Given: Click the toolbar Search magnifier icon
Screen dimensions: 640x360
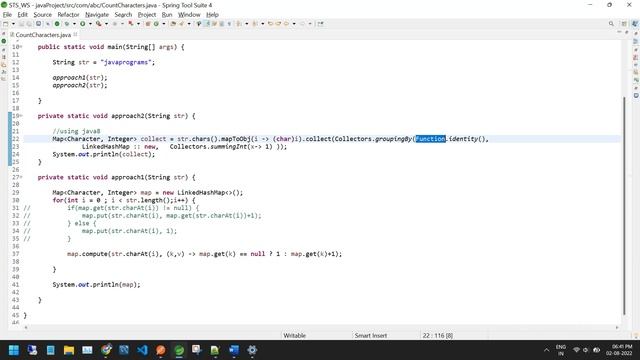Looking at the screenshot, I should 611,24.
